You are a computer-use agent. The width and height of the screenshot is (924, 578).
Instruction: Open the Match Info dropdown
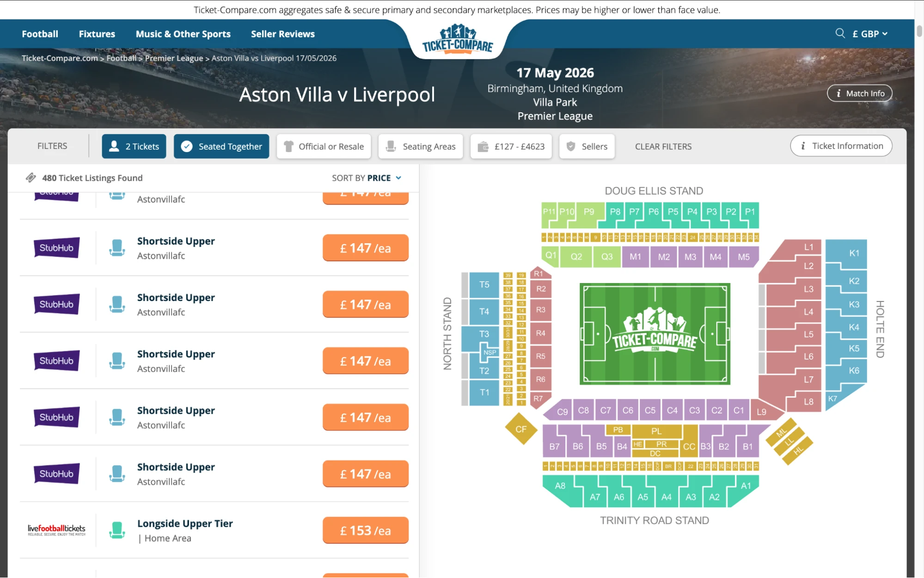pos(859,92)
